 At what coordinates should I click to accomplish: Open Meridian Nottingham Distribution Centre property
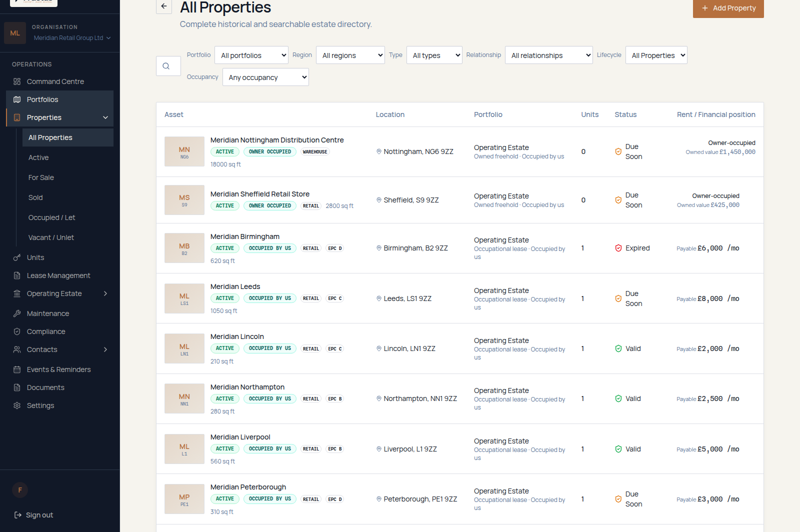pos(277,140)
